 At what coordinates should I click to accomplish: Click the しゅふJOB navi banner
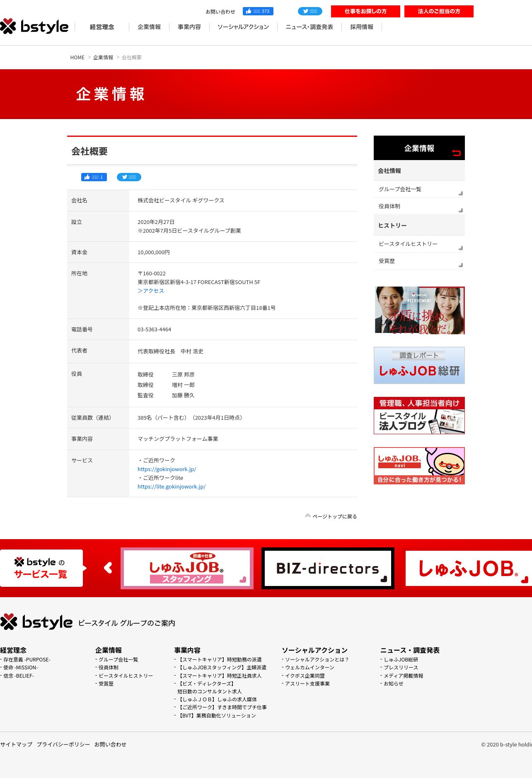(x=419, y=466)
